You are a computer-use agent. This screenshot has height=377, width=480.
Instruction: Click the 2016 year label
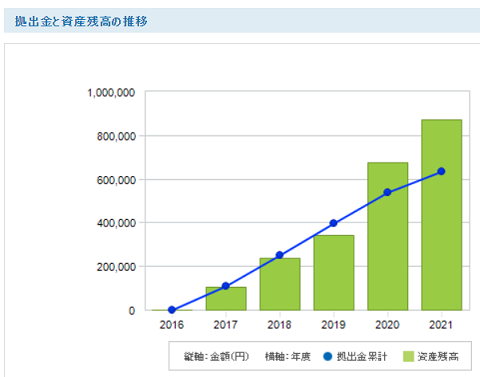(x=172, y=325)
